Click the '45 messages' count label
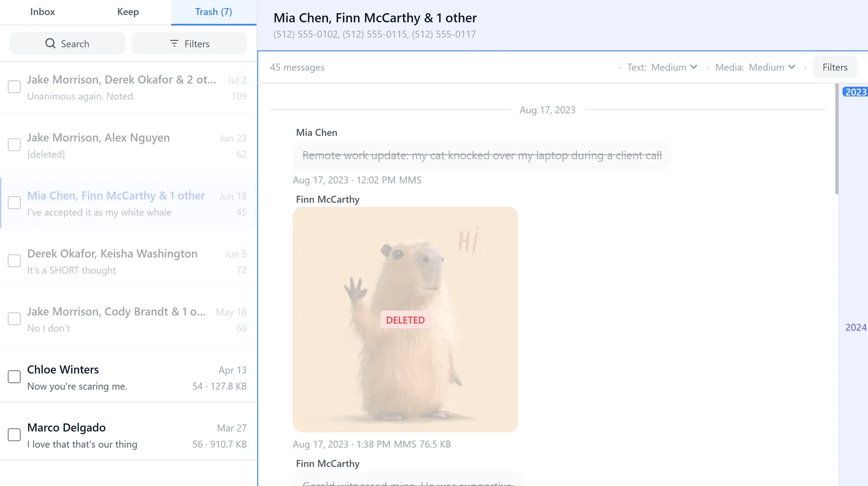 [x=297, y=67]
